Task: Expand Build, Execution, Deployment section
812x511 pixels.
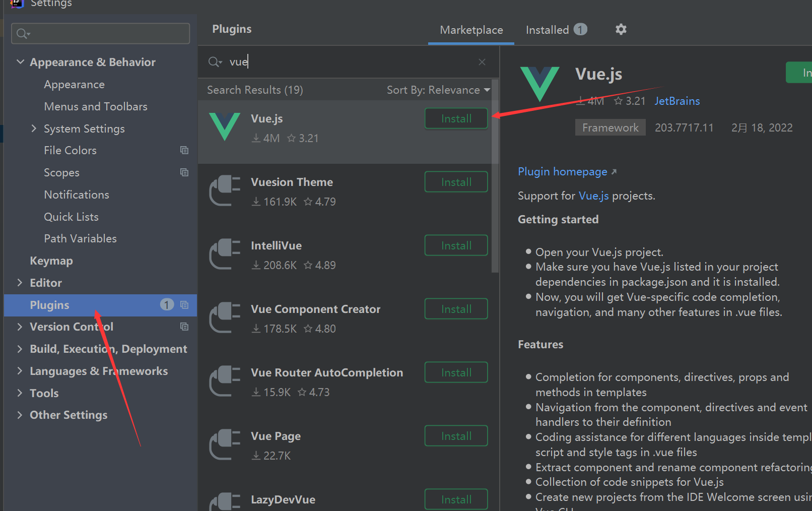Action: (x=20, y=349)
